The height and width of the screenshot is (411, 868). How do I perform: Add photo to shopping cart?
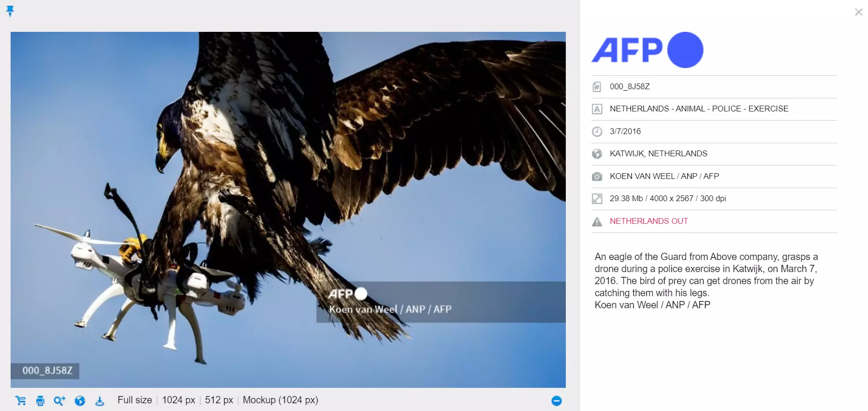point(21,400)
